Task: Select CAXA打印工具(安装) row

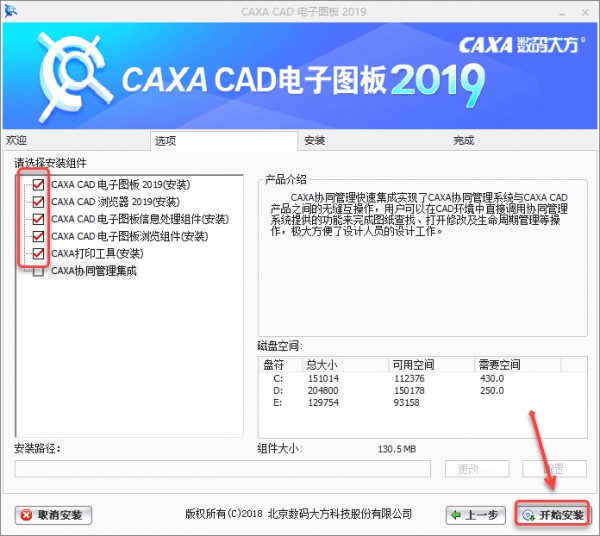Action: coord(97,253)
